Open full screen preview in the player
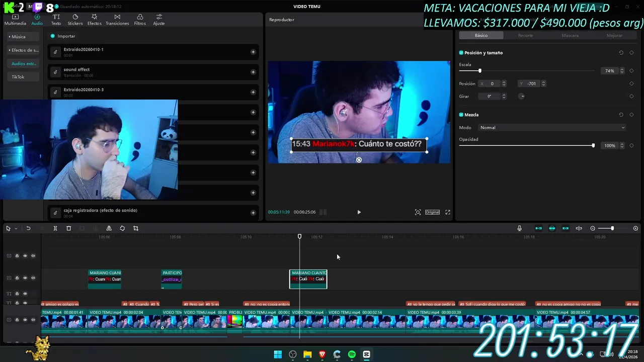644x362 pixels. (448, 212)
